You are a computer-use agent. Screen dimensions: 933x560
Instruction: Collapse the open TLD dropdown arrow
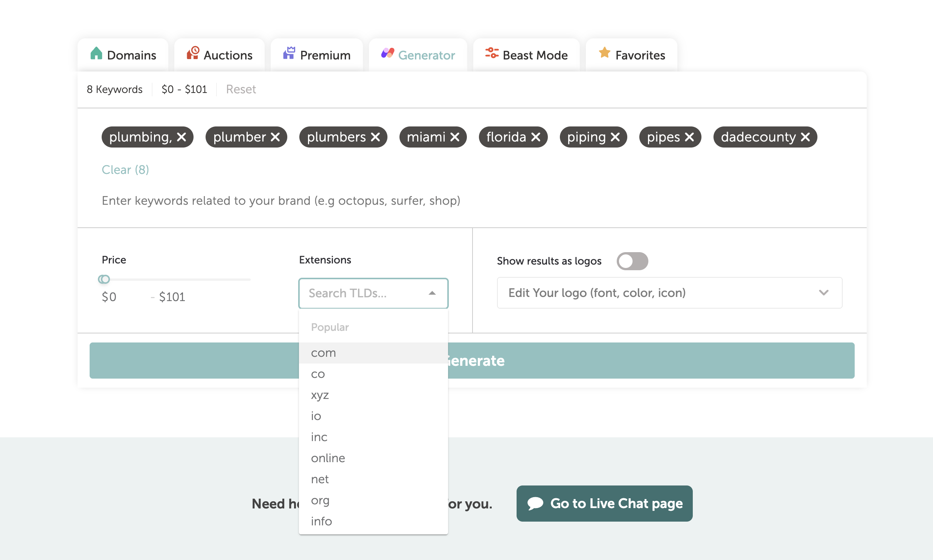pyautogui.click(x=432, y=293)
